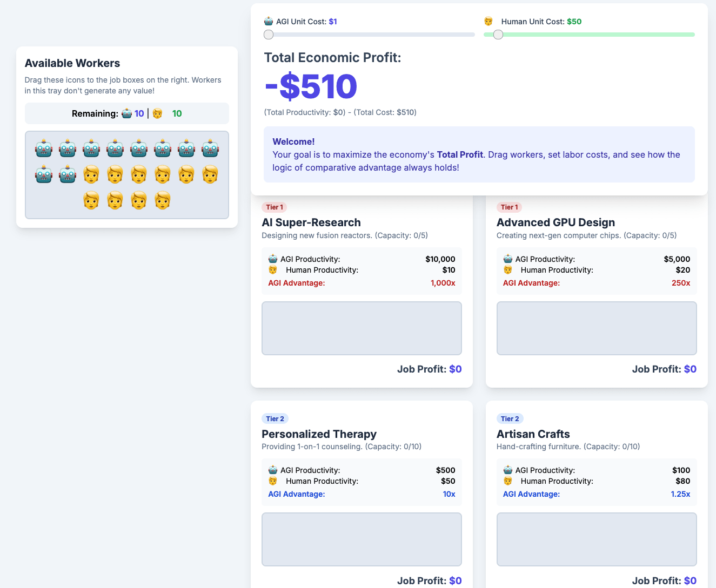Click the Human Unit Cost slider handle
This screenshot has height=588, width=716.
[498, 35]
